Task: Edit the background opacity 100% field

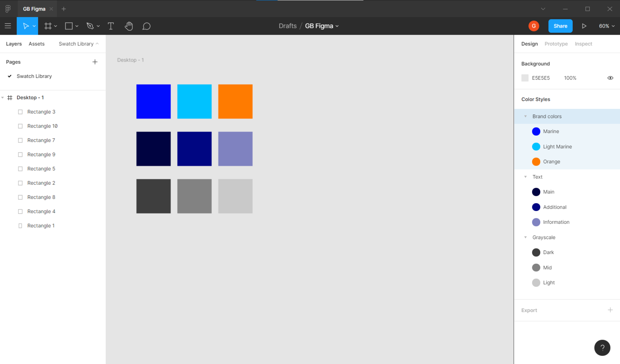Action: coord(570,78)
